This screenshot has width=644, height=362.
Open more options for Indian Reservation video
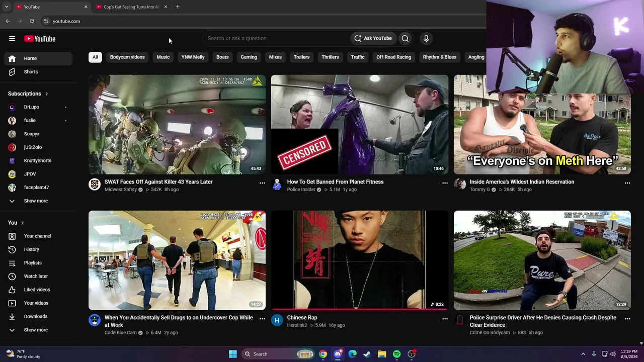627,183
